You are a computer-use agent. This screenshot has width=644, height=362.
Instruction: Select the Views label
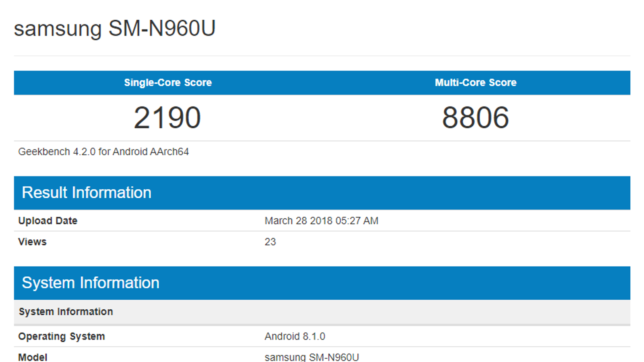click(32, 242)
